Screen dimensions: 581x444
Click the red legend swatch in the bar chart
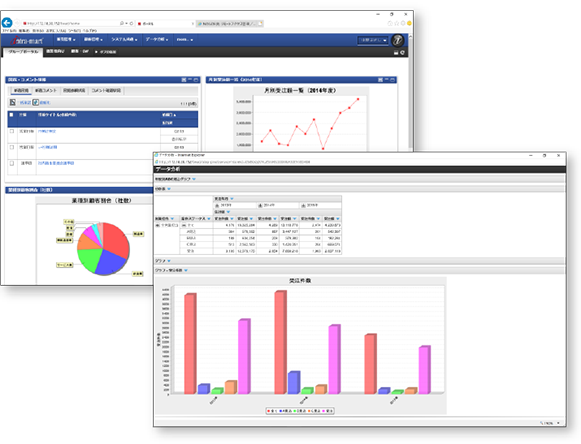[269, 411]
